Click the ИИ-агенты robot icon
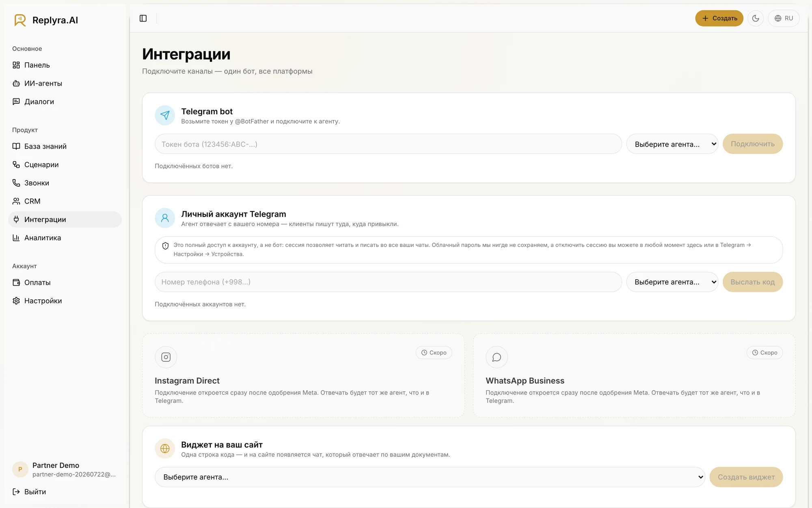 [16, 83]
